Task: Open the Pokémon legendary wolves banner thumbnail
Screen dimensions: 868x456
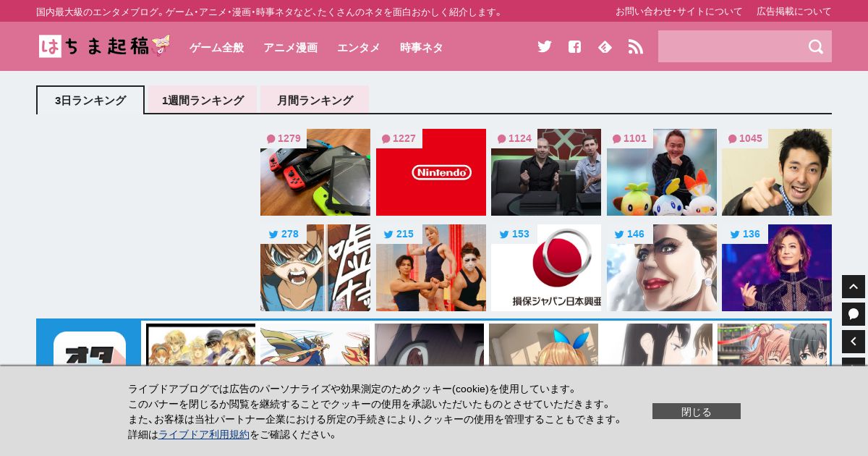Action: click(x=315, y=345)
